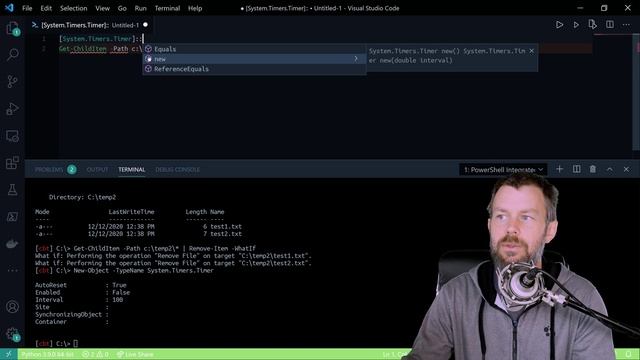The width and height of the screenshot is (640, 360).
Task: Open the PowerShell command explorer icon
Action: (x=12, y=217)
